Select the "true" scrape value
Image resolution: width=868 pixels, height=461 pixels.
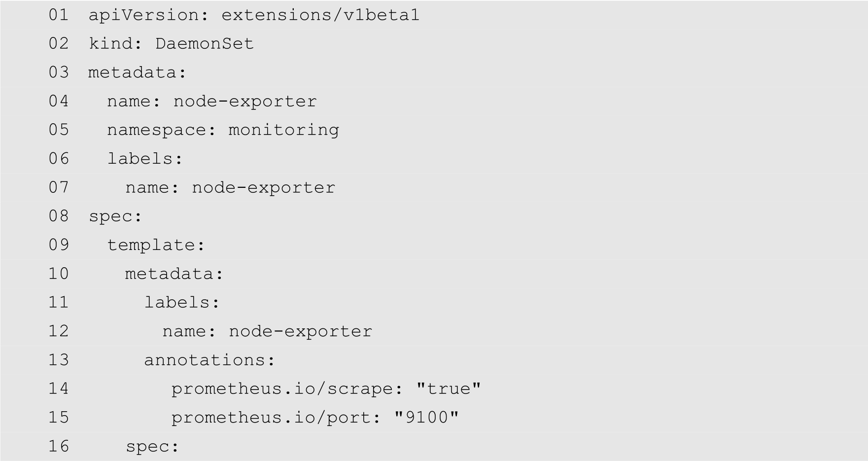click(x=449, y=389)
